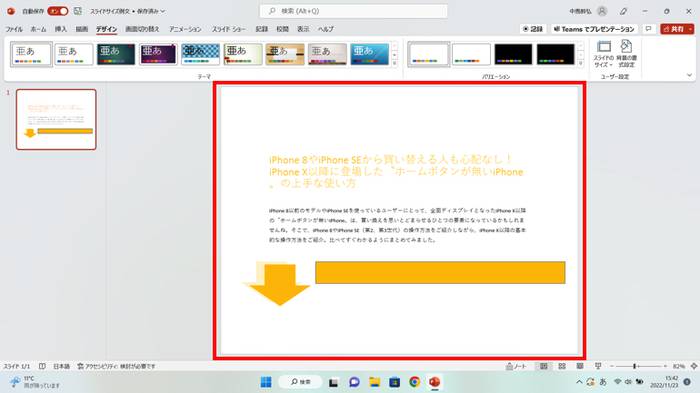Collapse the ribbon with the chevron
Screen dimensions: 700x393
689,75
